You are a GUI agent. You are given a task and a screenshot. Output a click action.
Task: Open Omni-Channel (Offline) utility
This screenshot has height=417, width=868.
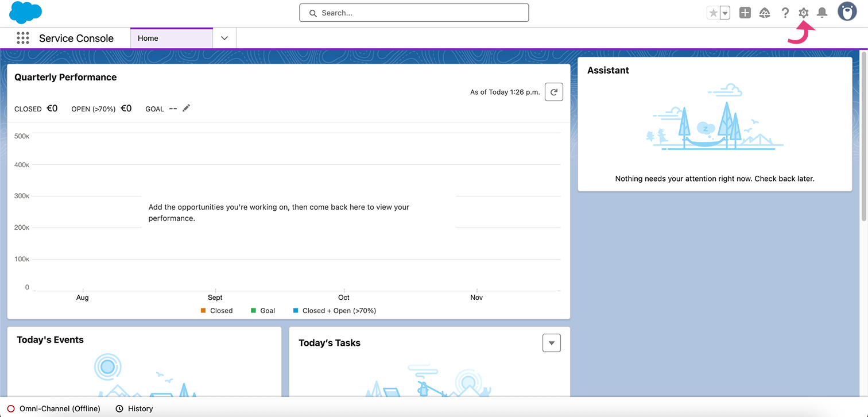coord(54,408)
